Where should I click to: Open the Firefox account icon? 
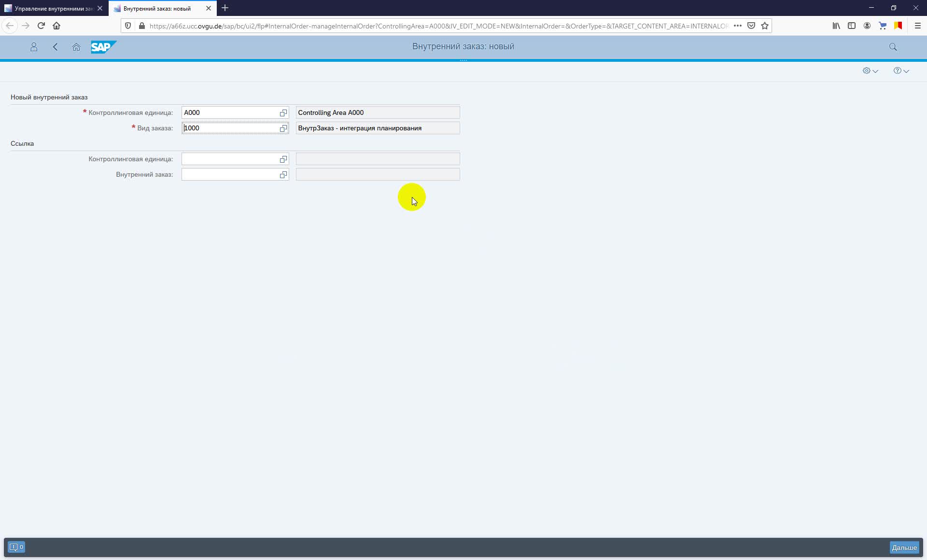[x=867, y=26]
